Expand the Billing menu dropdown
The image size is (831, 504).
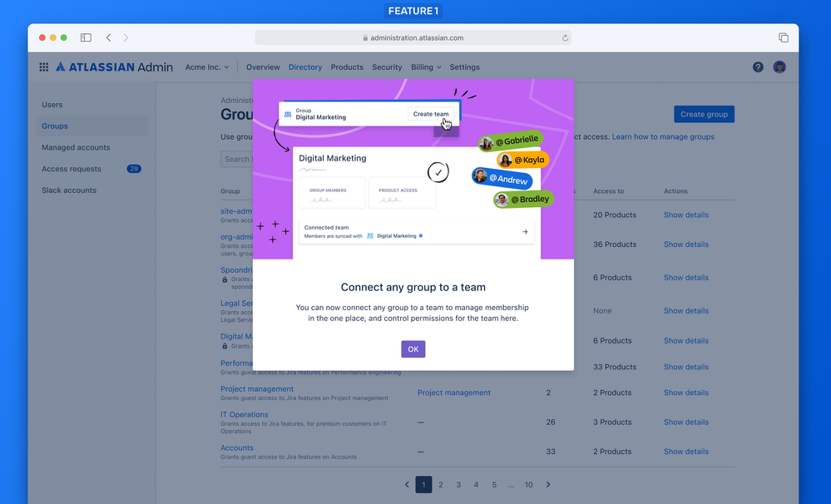[x=426, y=67]
